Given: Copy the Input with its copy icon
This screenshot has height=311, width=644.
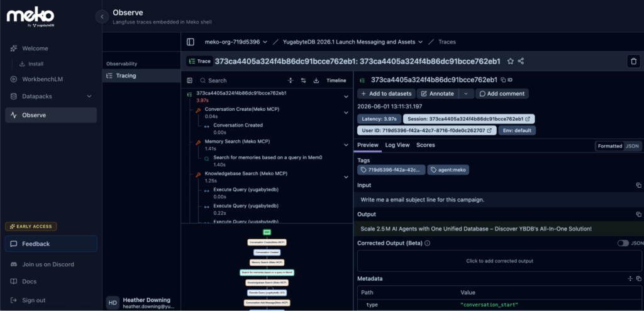Looking at the screenshot, I should (x=638, y=186).
